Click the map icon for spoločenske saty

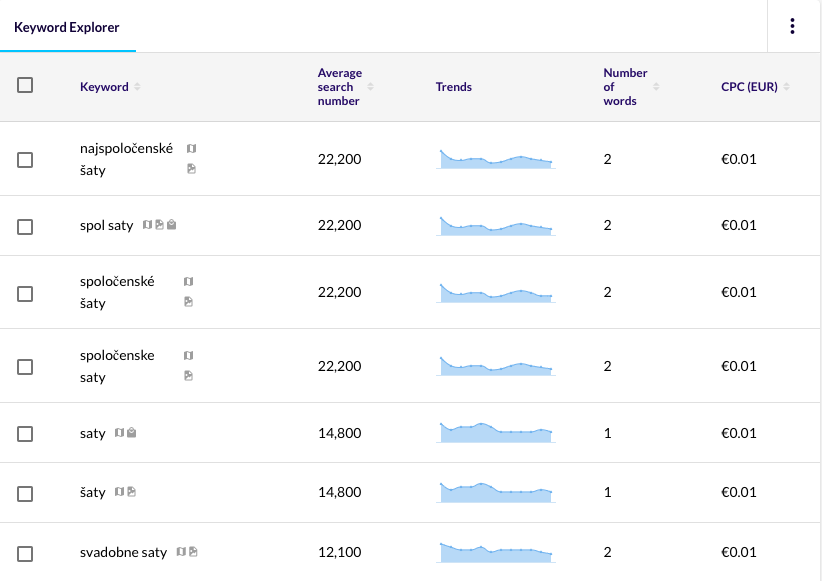(x=189, y=356)
